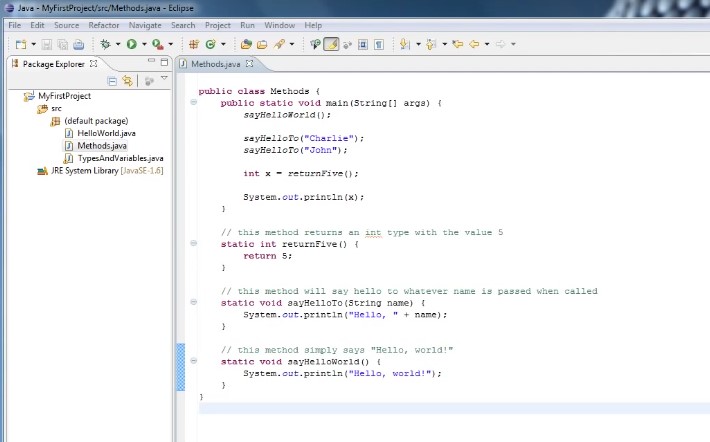Viewport: 710px width, 442px height.
Task: Click the Print icon in toolbar
Action: point(78,44)
